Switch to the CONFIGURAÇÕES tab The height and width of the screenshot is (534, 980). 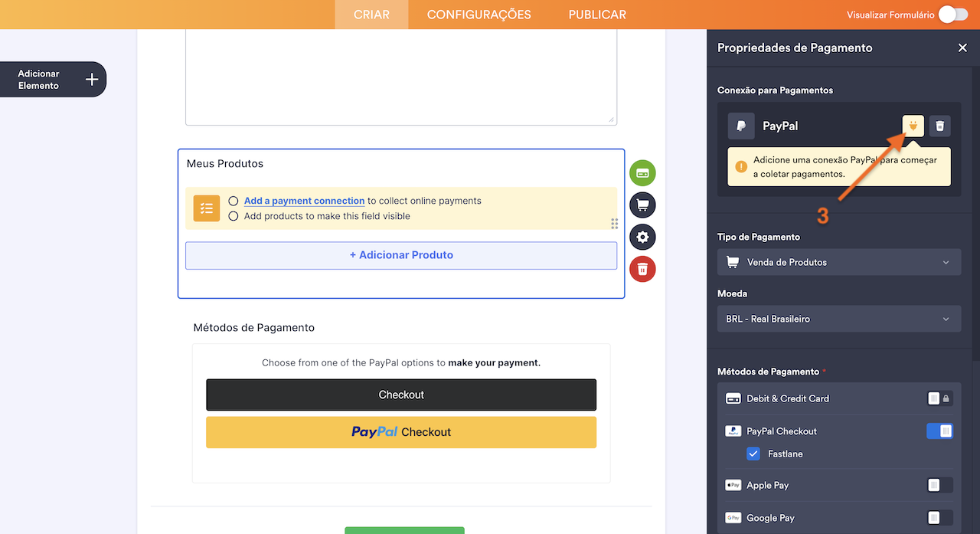[x=479, y=14]
